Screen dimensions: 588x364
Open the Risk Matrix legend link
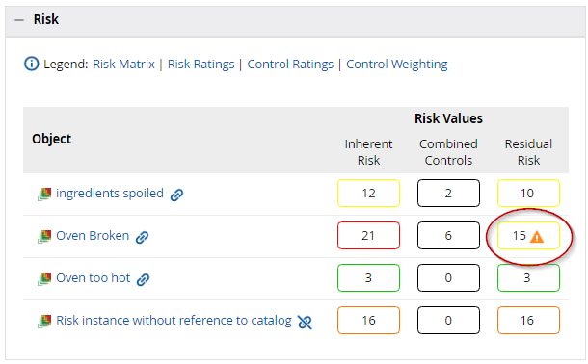pos(123,64)
